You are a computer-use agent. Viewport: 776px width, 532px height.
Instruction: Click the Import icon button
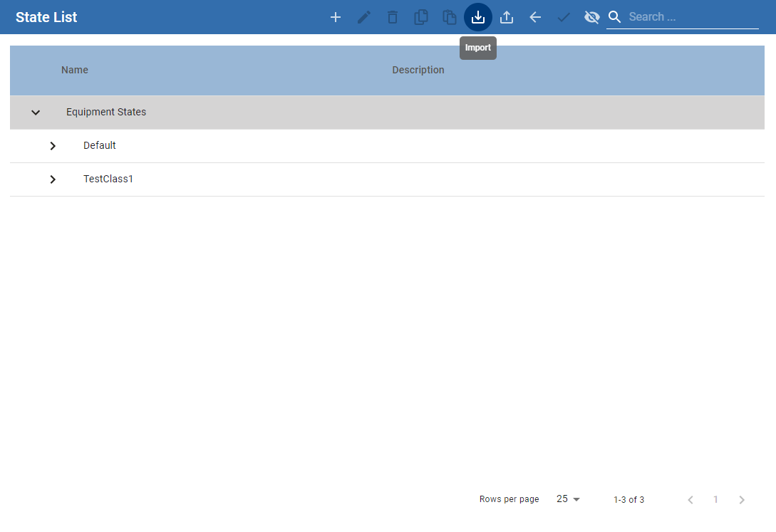coord(478,17)
